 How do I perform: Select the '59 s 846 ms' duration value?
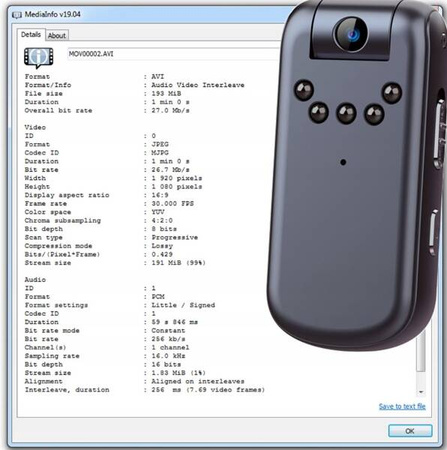tap(175, 322)
